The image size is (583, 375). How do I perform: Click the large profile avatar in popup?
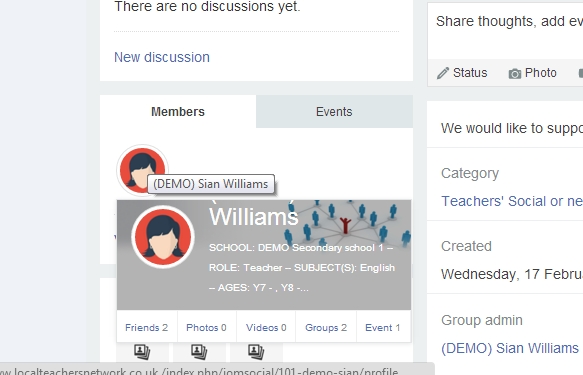coord(163,237)
